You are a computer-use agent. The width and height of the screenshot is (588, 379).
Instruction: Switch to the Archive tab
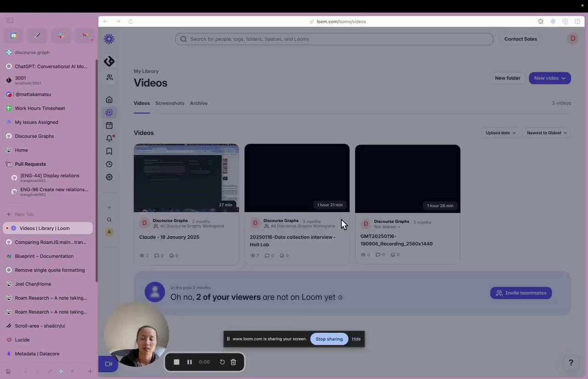click(x=199, y=103)
